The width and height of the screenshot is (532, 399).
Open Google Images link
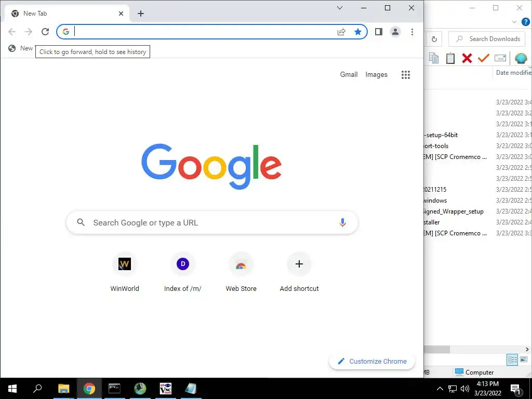point(376,75)
